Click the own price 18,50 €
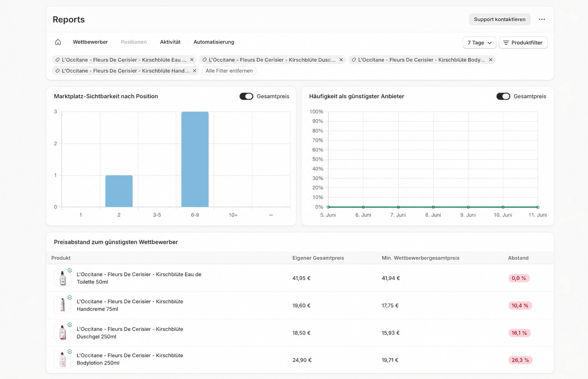This screenshot has width=588, height=379. (x=302, y=333)
